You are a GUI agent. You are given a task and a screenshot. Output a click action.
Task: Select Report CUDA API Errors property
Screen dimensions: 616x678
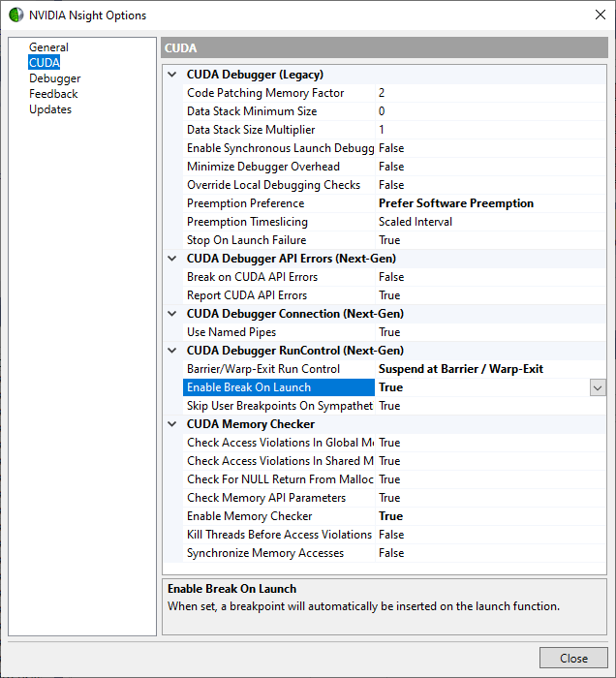pos(279,295)
